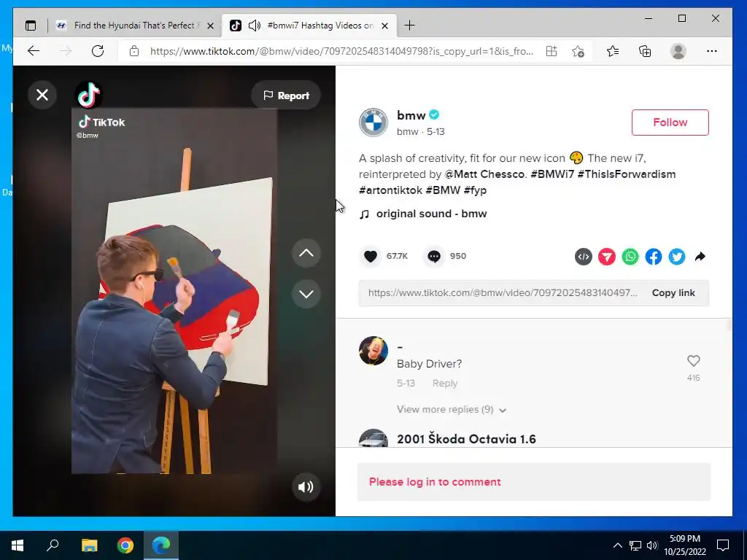
Task: Open the taskbar network status icon
Action: [x=635, y=545]
